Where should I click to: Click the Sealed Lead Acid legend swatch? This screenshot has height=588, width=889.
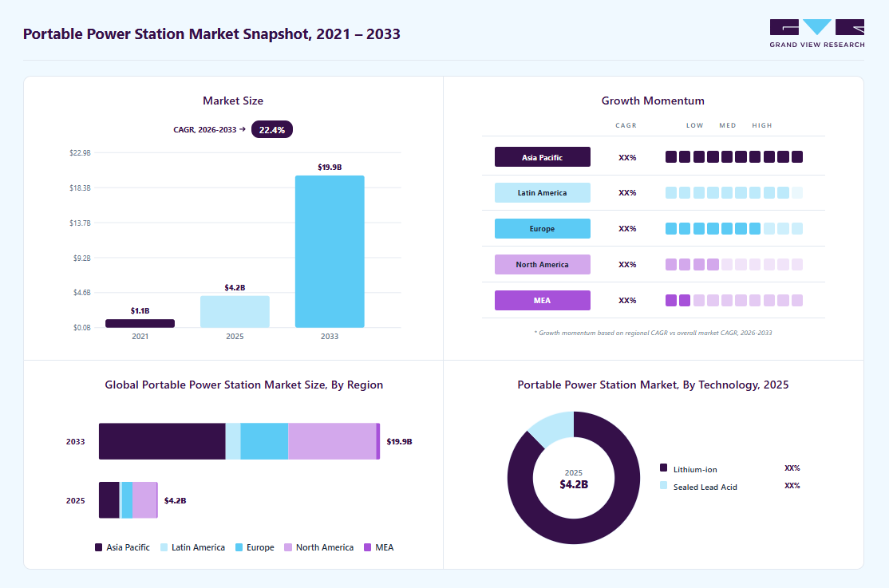pos(663,485)
